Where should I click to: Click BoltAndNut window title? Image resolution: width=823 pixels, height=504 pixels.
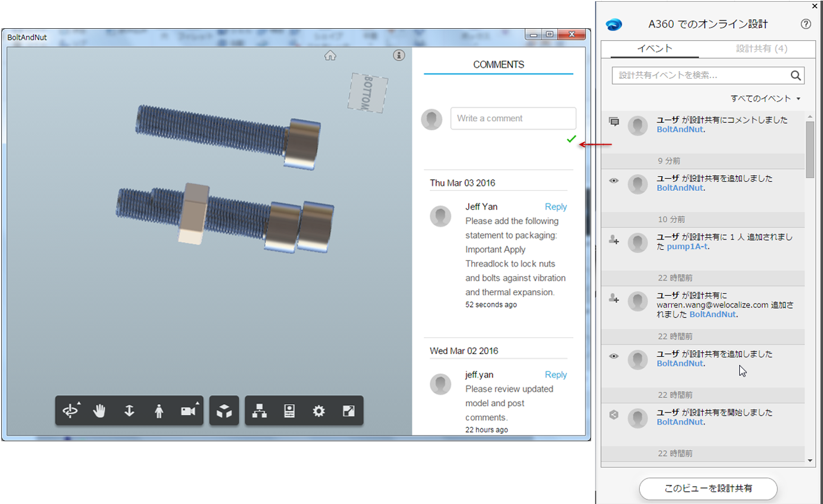pyautogui.click(x=27, y=37)
